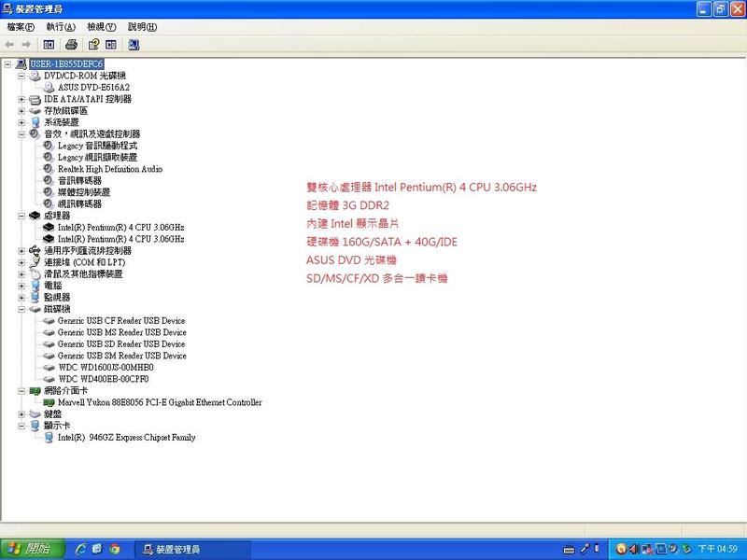The image size is (747, 560).
Task: Click the 媒體控制裝置 device icon
Action: tap(49, 192)
